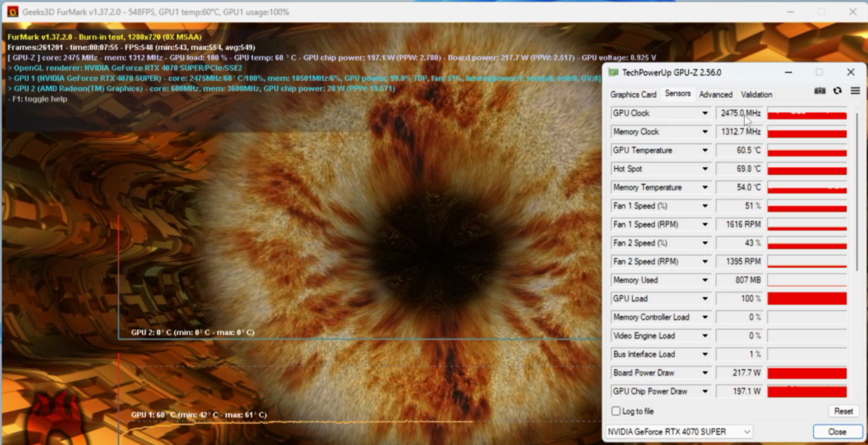The width and height of the screenshot is (868, 445).
Task: Click the GPU-Z app icon in title bar
Action: [613, 73]
